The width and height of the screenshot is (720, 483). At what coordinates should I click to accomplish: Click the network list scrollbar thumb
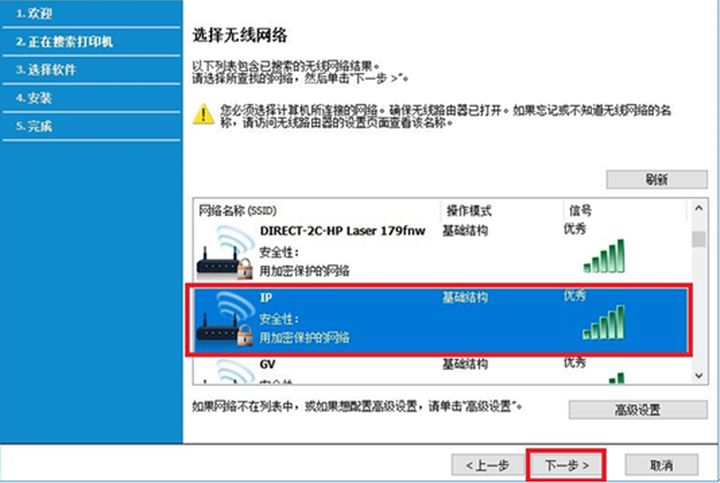[699, 239]
